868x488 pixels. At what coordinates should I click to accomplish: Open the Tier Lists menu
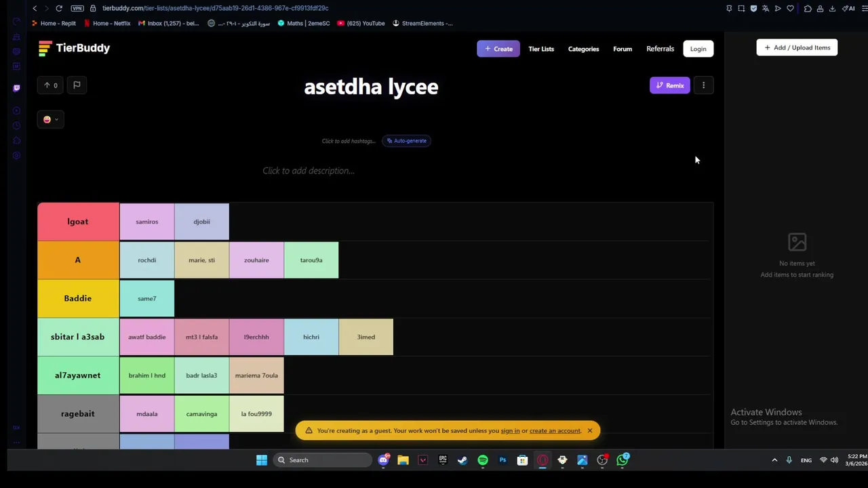pos(541,49)
